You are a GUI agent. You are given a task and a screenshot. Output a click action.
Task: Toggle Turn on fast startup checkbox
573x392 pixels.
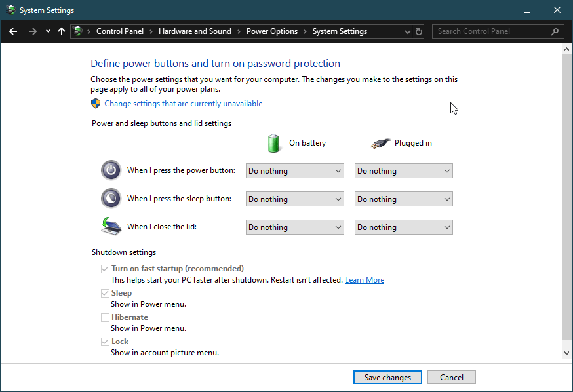click(x=106, y=269)
